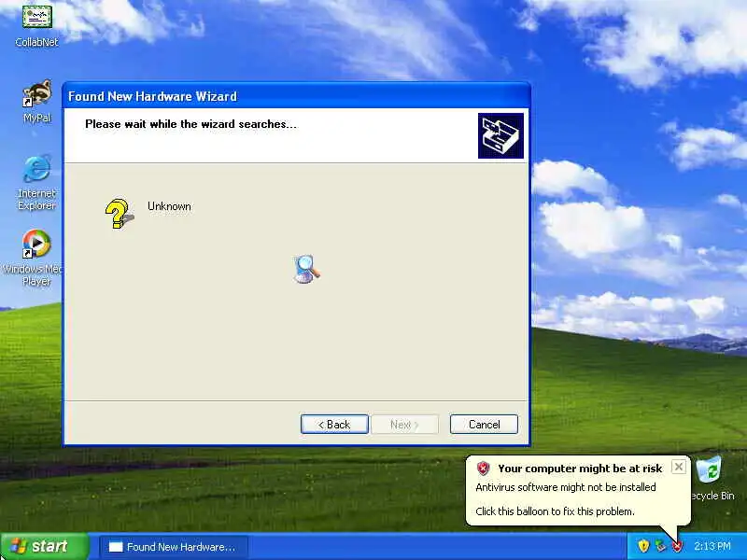747x560 pixels.
Task: Go back with the Back button
Action: click(x=334, y=425)
